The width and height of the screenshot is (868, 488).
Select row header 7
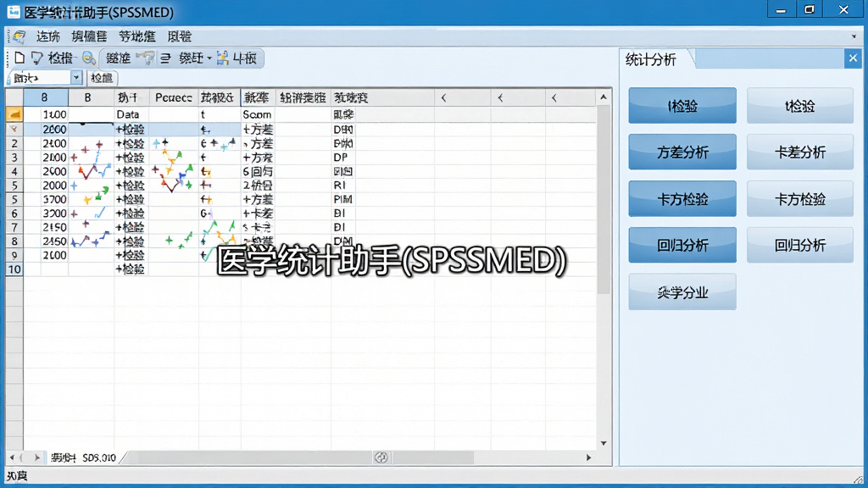14,227
